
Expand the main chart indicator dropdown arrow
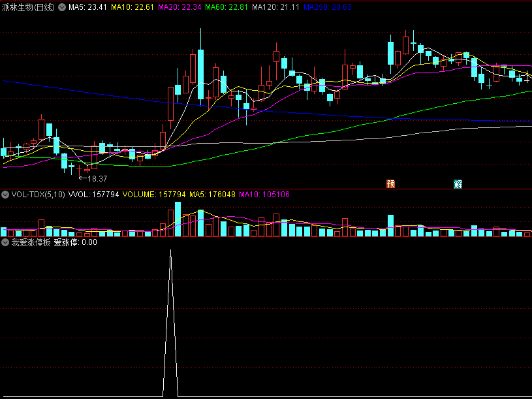62,7
